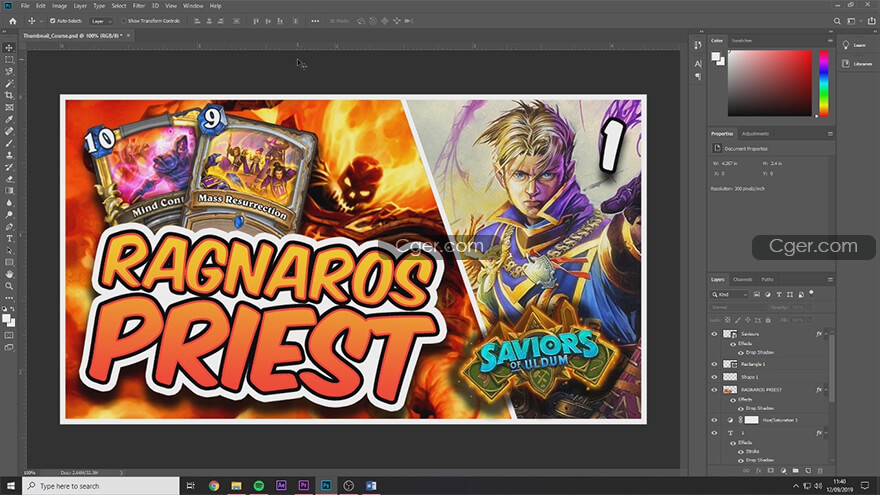
Task: Open the Learn panel icon
Action: click(846, 45)
